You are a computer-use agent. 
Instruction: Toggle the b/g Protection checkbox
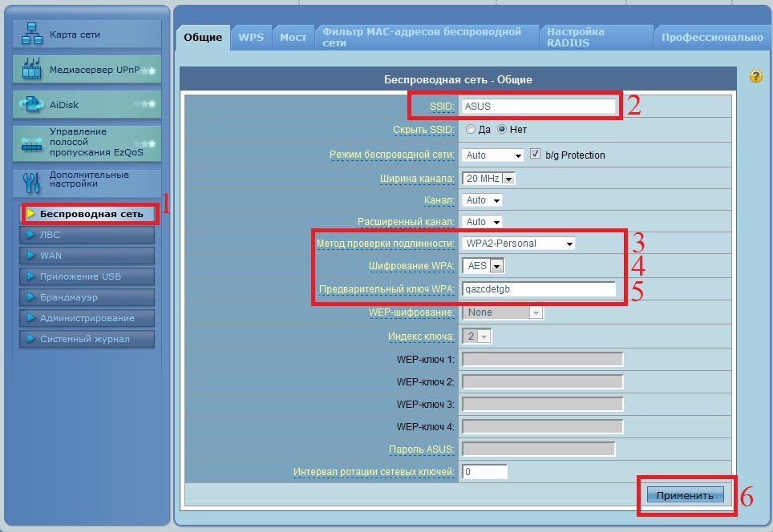pos(536,154)
